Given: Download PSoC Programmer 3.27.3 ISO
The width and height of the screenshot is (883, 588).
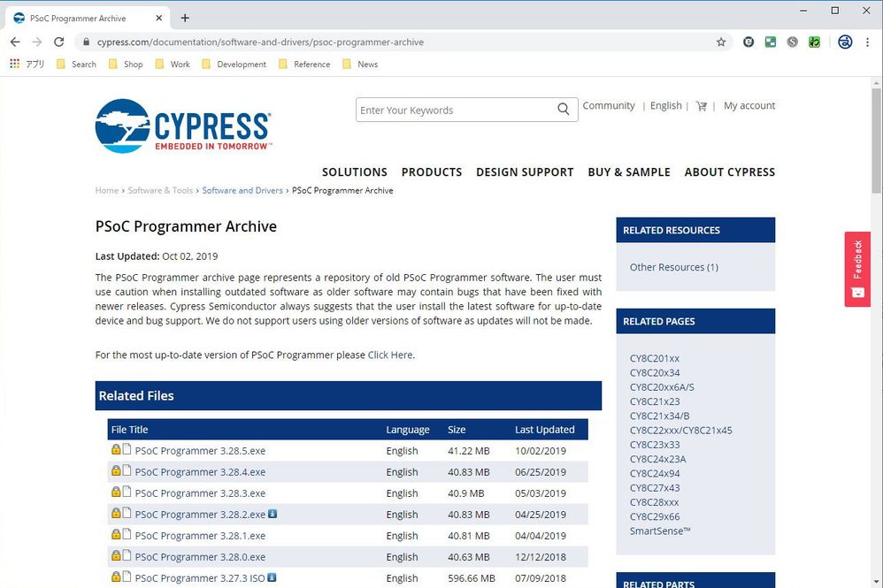Looking at the screenshot, I should 200,578.
